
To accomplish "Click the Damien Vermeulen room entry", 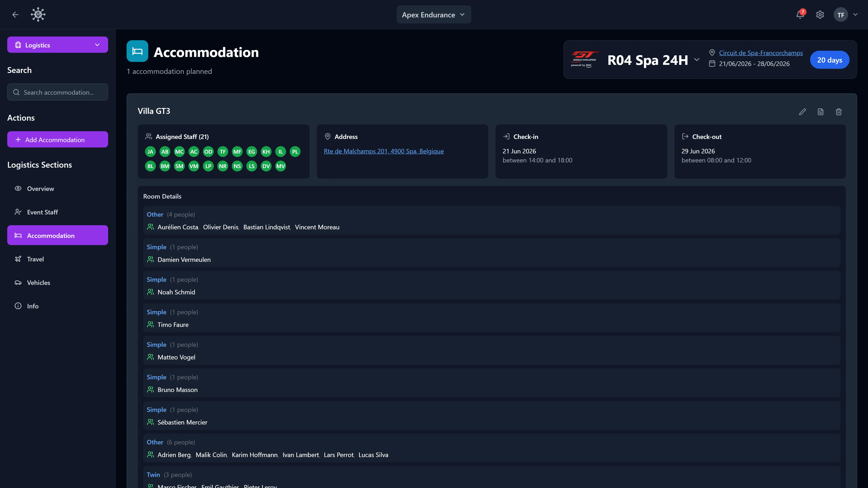I will point(492,253).
